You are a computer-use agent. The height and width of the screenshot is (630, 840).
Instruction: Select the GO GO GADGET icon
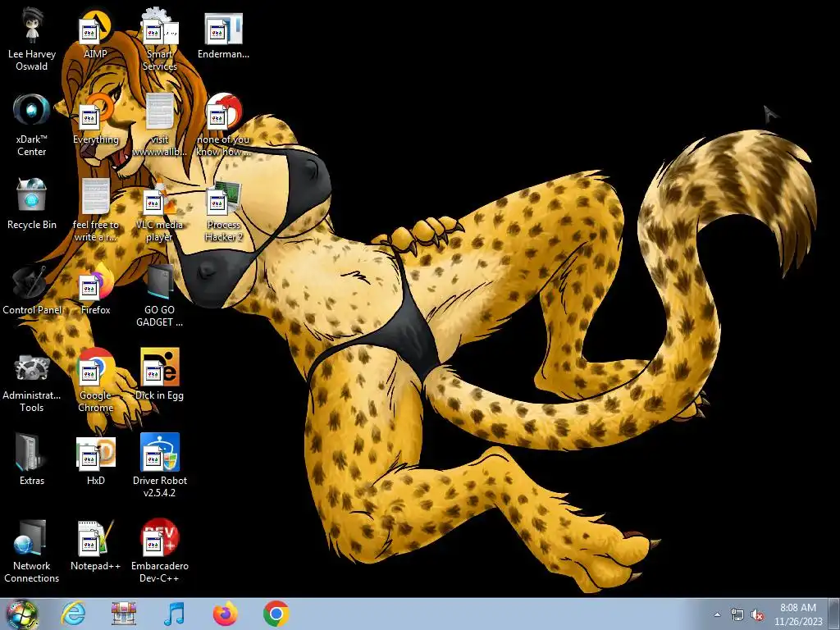(160, 295)
